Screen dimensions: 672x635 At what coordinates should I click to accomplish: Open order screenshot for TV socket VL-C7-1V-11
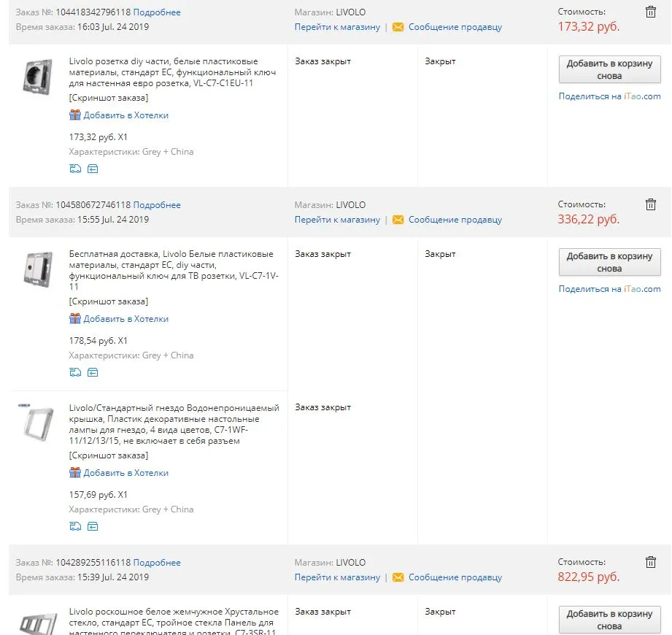coord(109,301)
